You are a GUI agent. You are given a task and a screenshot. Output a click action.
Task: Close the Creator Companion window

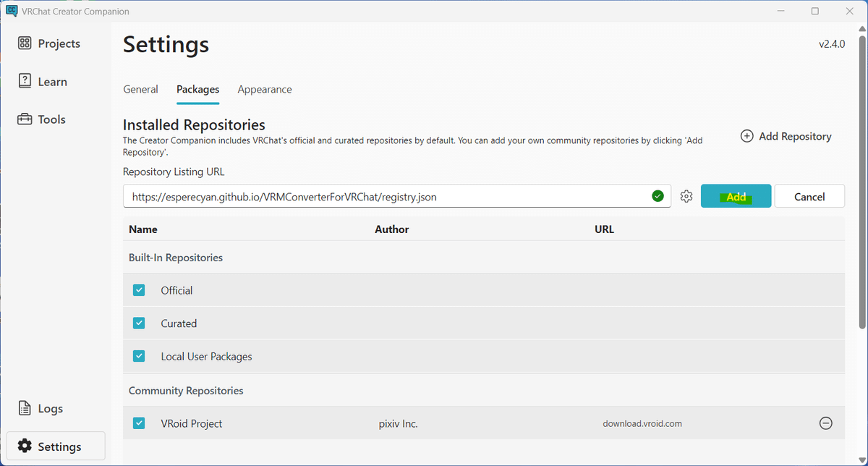click(x=848, y=11)
